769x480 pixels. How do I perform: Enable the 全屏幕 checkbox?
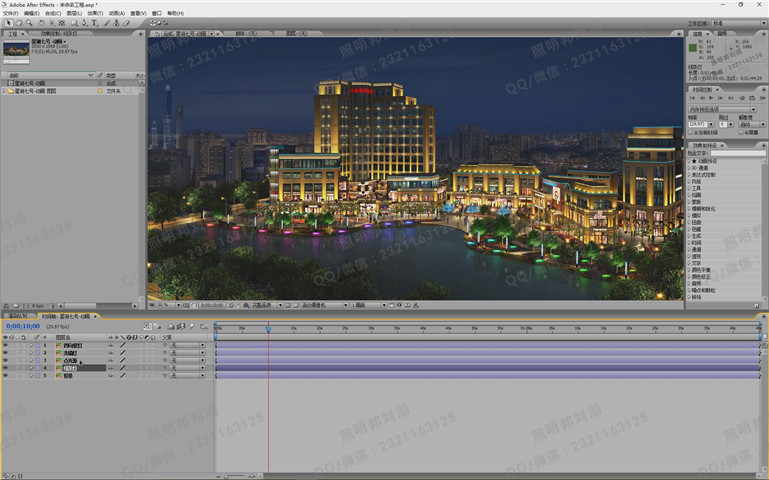click(741, 132)
